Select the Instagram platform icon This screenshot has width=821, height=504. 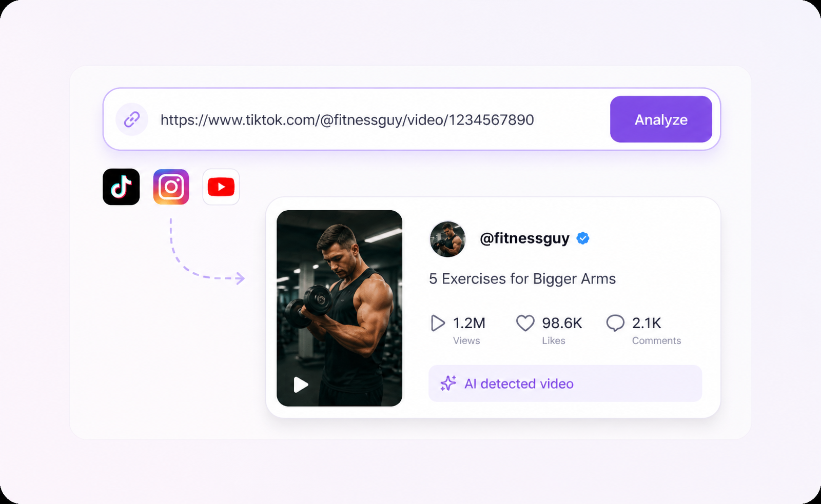pos(171,187)
